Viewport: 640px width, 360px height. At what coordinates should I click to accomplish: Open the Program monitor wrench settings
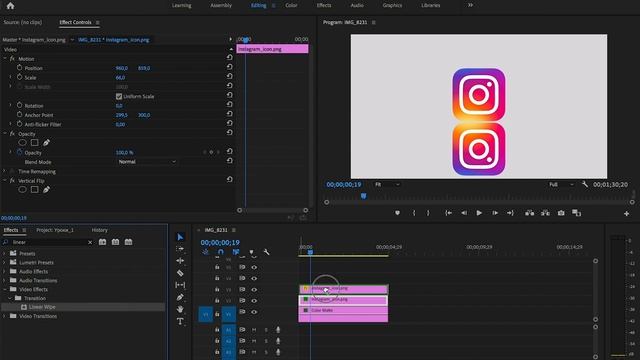(x=585, y=184)
